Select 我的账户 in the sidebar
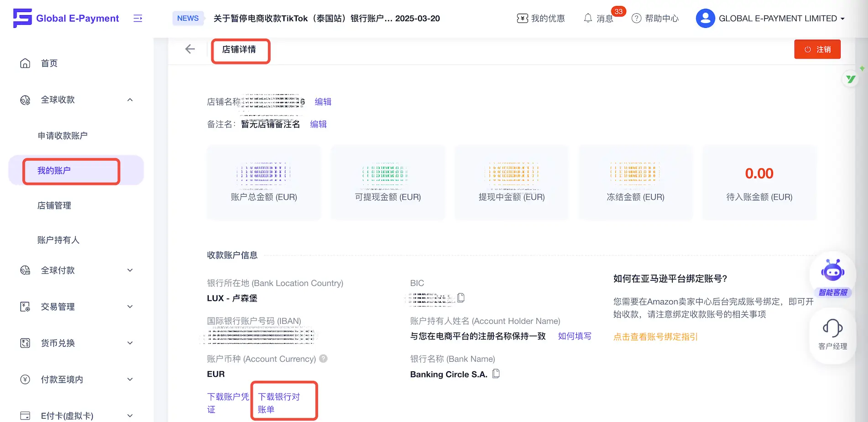Image resolution: width=868 pixels, height=422 pixels. [76, 170]
